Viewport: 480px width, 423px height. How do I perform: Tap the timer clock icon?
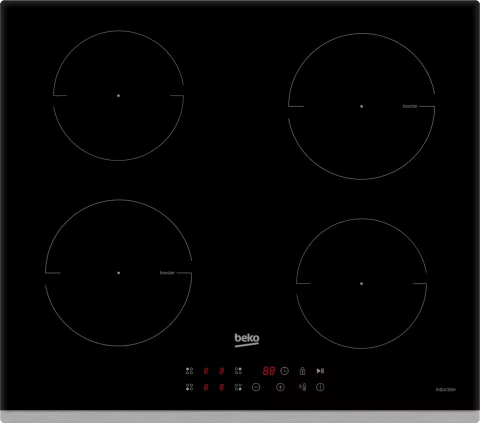[x=284, y=371]
